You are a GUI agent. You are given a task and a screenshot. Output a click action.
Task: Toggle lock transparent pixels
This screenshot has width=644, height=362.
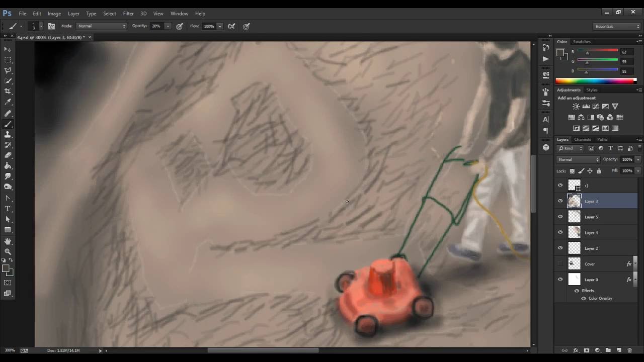coord(572,171)
